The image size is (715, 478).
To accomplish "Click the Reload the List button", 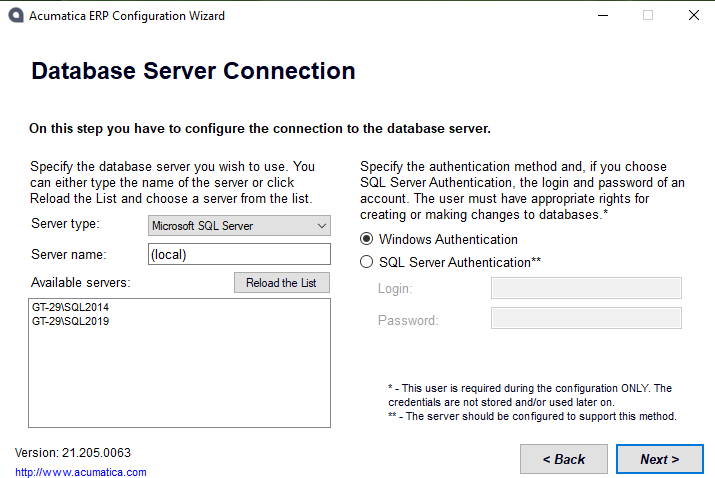I will tap(281, 283).
